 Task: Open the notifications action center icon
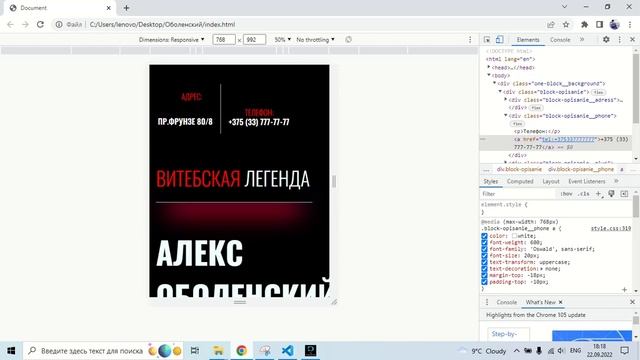coord(624,351)
